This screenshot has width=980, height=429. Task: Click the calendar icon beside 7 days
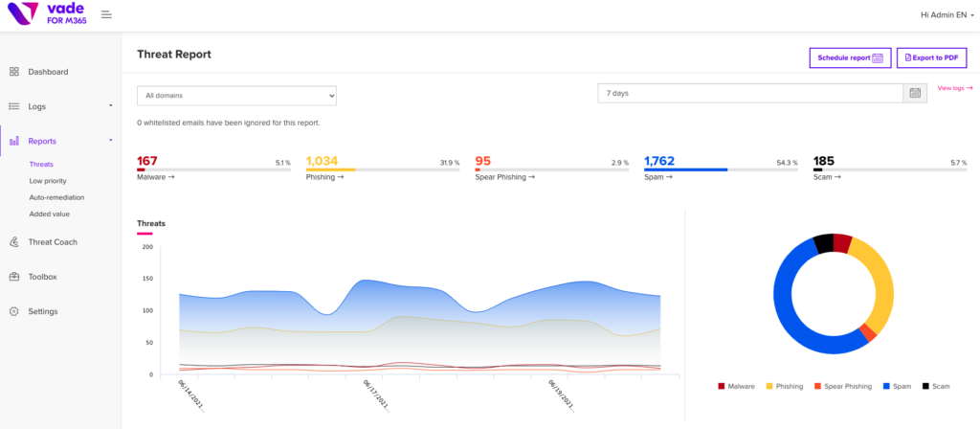[x=915, y=93]
